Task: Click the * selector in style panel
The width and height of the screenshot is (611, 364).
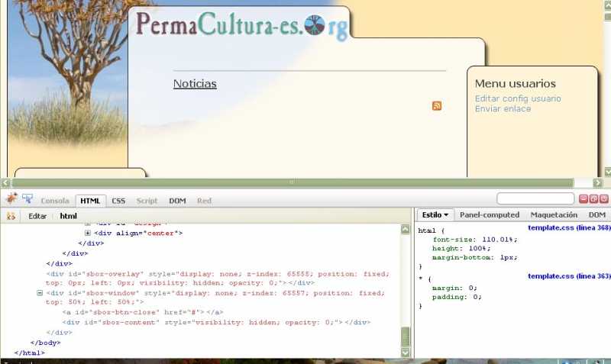Action: coord(421,279)
